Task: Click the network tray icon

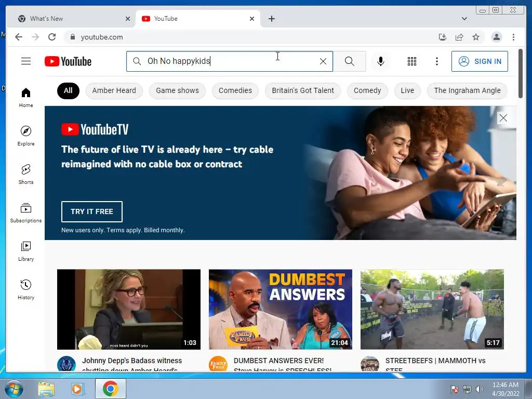Action: [467, 389]
